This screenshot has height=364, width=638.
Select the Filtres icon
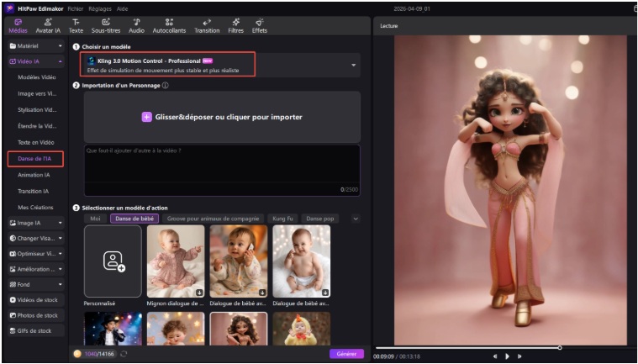[x=236, y=21]
